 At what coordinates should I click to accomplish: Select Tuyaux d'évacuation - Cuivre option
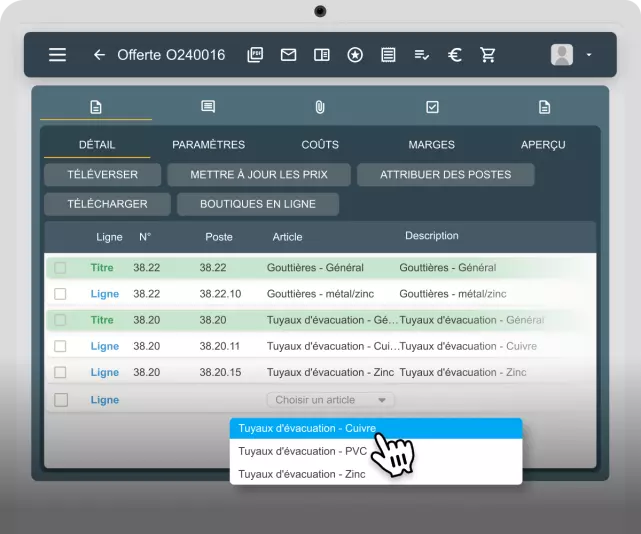(x=376, y=428)
